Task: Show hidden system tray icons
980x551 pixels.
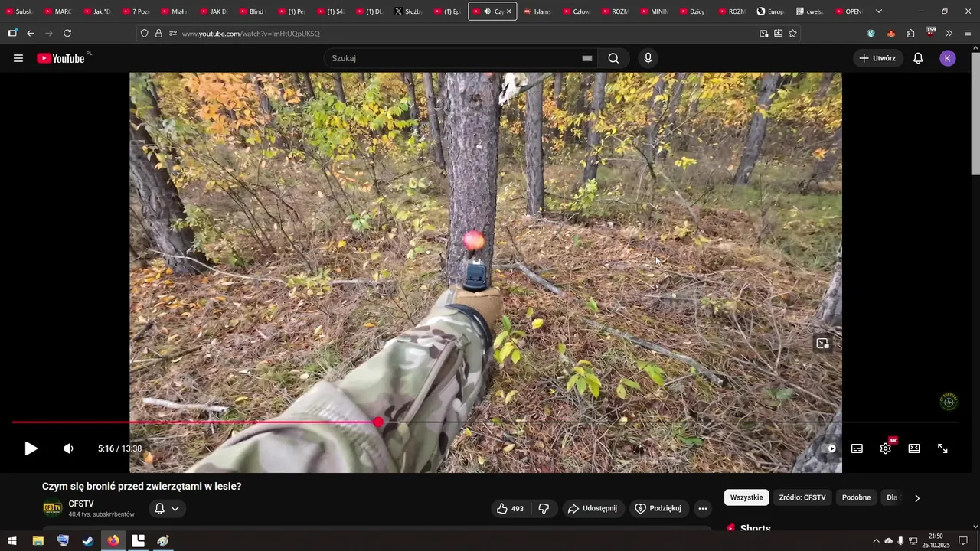Action: pyautogui.click(x=876, y=541)
